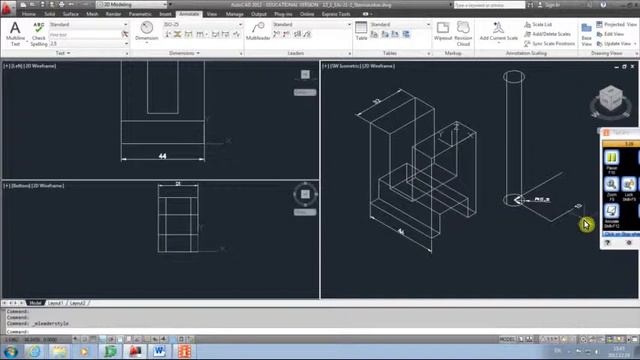Open Scale List
Viewport: 640px width, 360px height.
(x=538, y=24)
